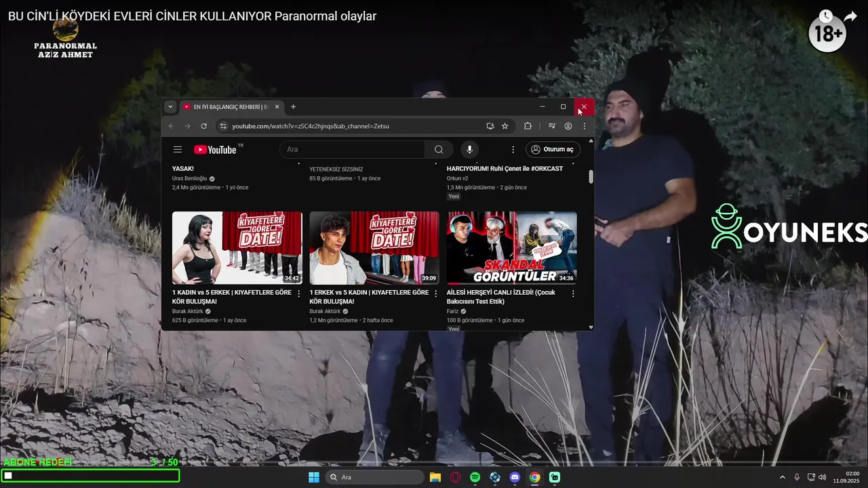Click HARCIYORUM! Ruhi Çenet ile #ORKCAST title

pos(505,169)
